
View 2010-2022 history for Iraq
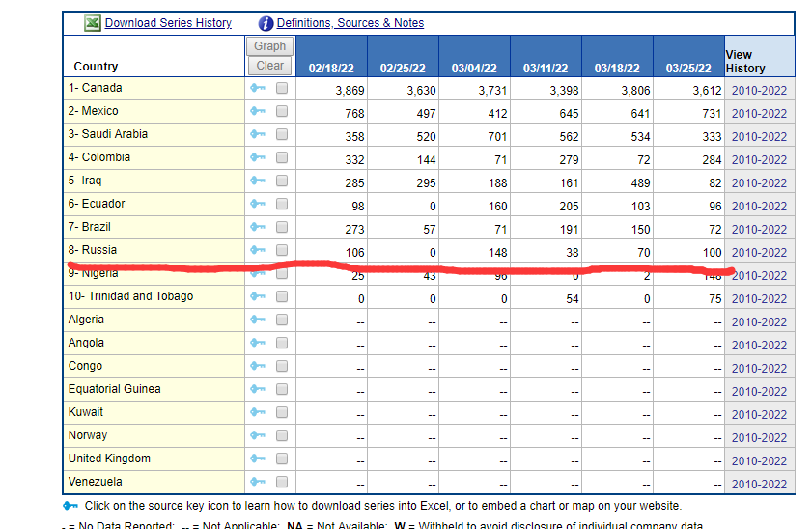click(x=759, y=183)
